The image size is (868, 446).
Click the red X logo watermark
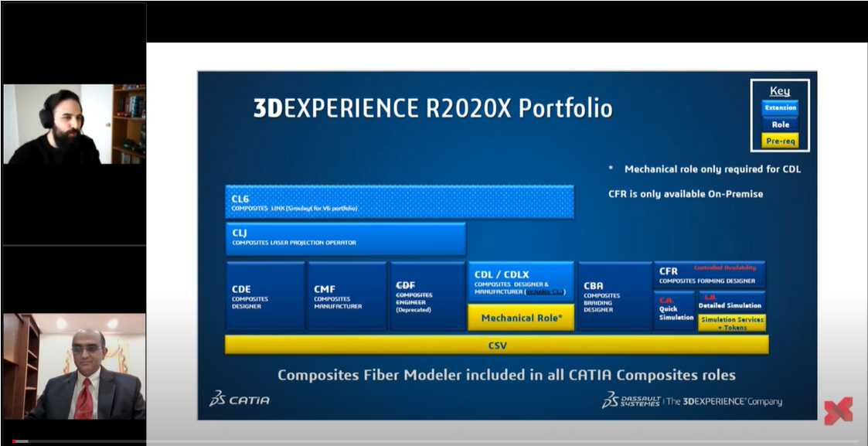838,412
